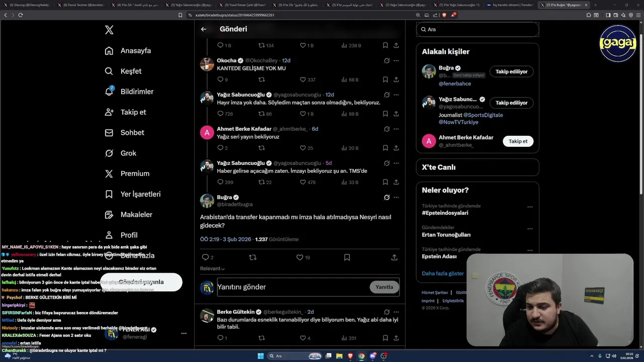The image size is (644, 362).
Task: Open Chrome from the taskbar
Action: tap(361, 356)
